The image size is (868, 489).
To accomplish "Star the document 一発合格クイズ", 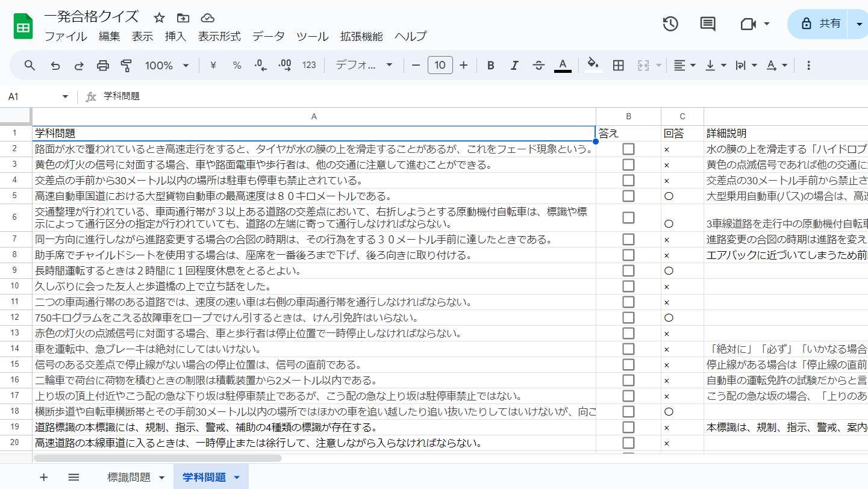I will point(159,18).
